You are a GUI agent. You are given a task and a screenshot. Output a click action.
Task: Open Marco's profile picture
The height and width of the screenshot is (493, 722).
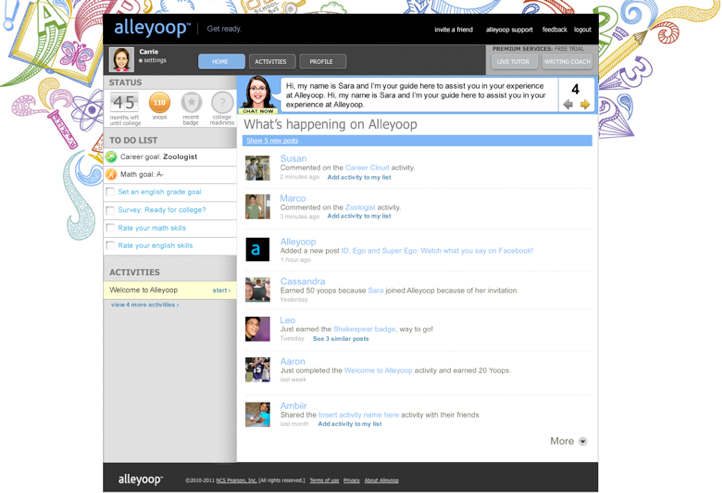click(x=257, y=206)
